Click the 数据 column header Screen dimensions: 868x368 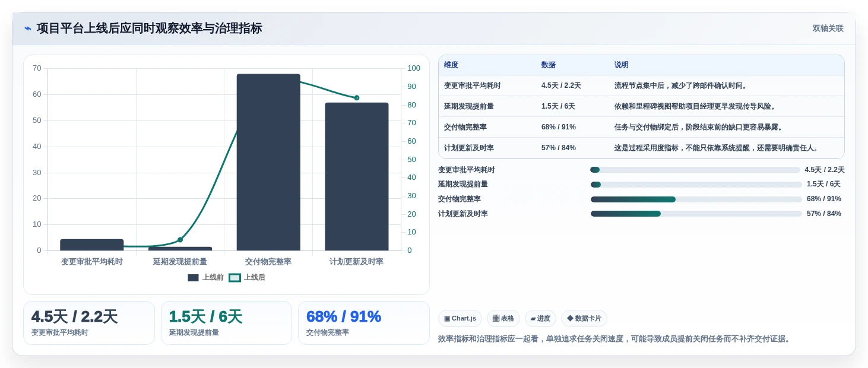pyautogui.click(x=549, y=65)
